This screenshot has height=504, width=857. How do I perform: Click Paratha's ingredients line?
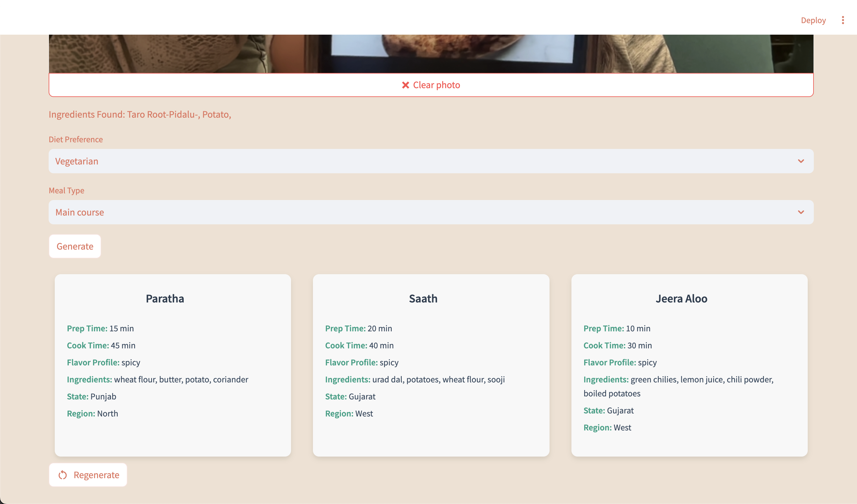158,379
